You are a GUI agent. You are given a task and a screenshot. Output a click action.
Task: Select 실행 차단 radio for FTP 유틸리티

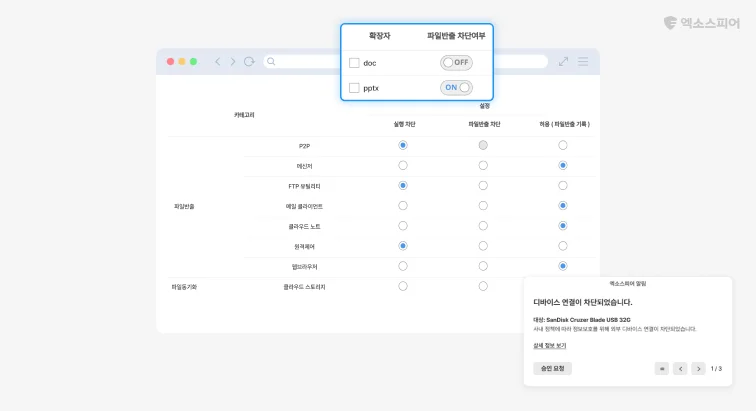click(403, 186)
